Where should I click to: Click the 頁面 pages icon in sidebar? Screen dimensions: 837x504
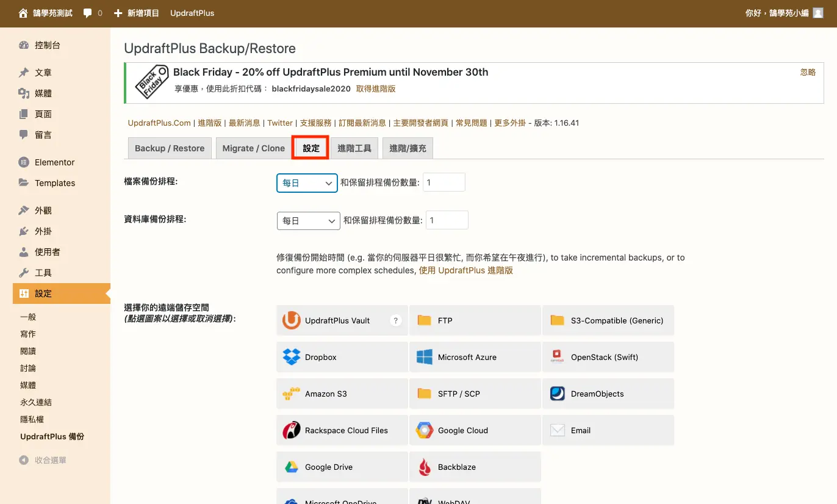(24, 114)
